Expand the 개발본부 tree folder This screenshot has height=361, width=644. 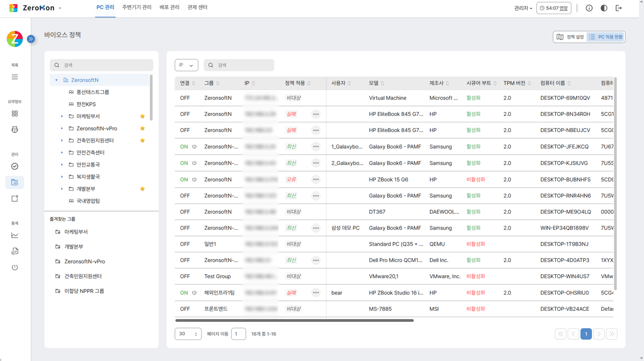[x=62, y=189]
